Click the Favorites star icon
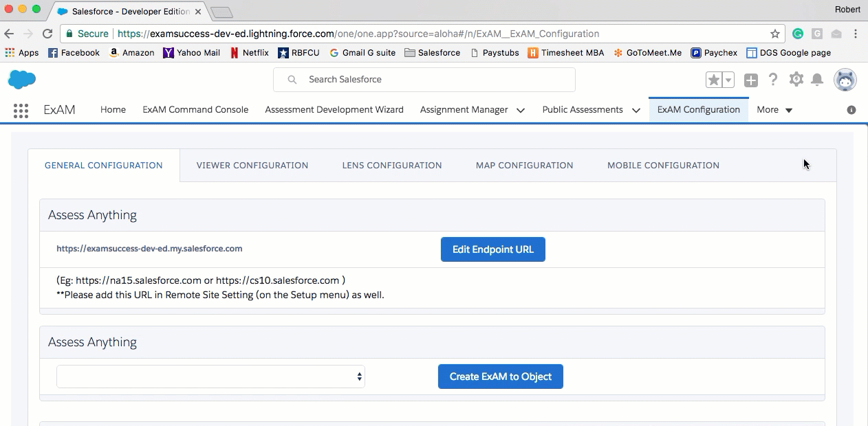 714,80
